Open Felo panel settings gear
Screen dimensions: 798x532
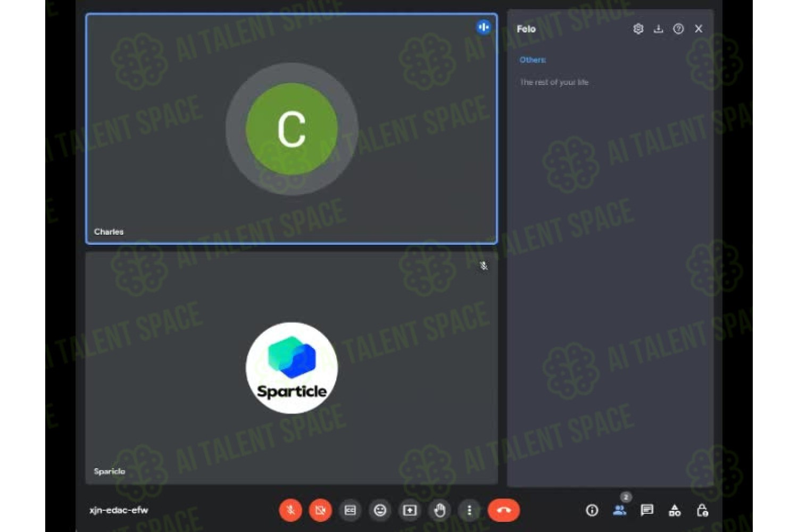pos(638,29)
